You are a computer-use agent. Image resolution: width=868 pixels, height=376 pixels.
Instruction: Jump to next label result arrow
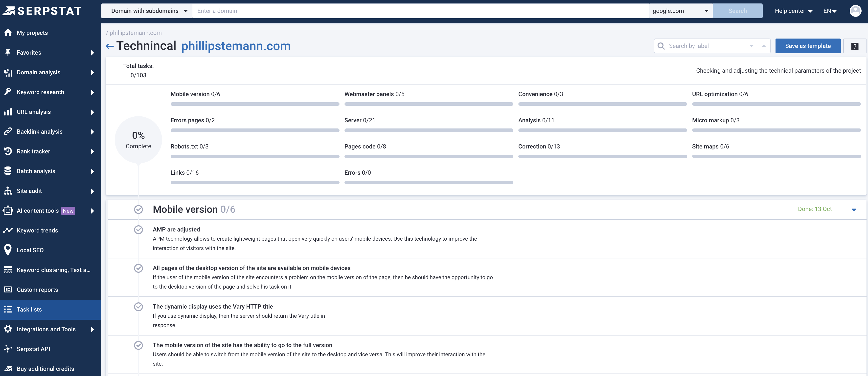tap(752, 46)
